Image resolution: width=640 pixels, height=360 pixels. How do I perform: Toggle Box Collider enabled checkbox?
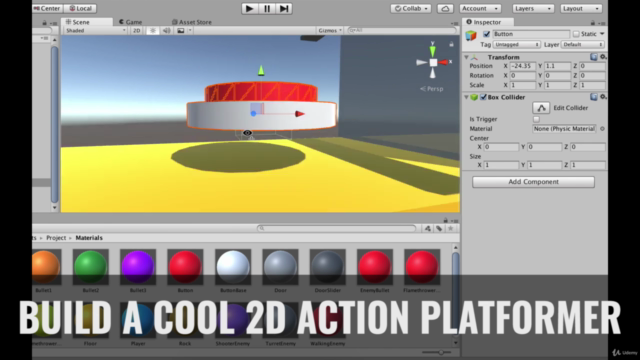pos(483,97)
